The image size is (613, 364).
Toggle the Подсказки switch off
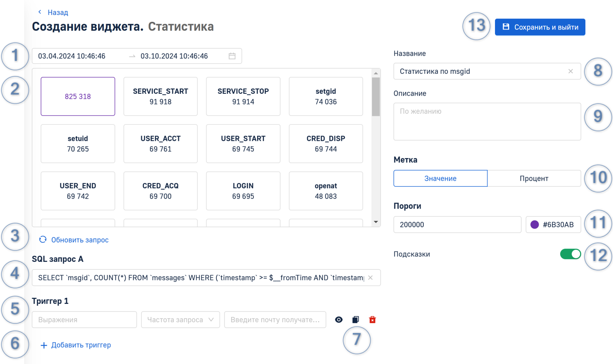pyautogui.click(x=570, y=254)
